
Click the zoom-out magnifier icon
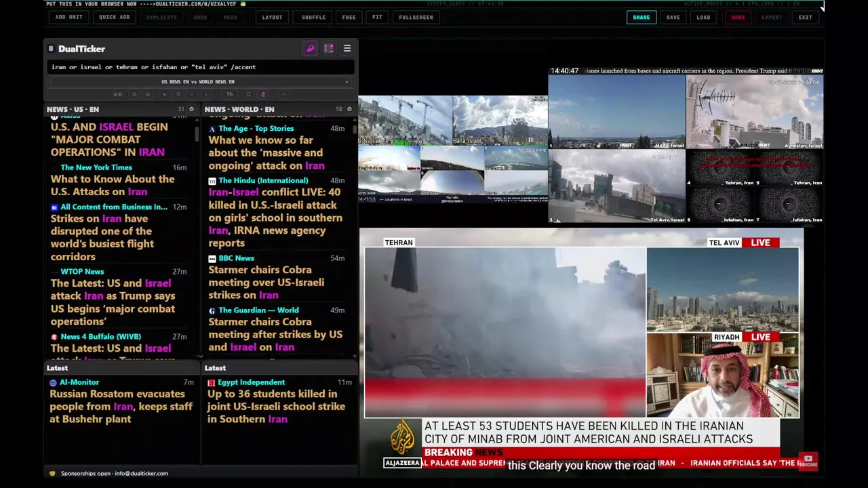[135, 94]
